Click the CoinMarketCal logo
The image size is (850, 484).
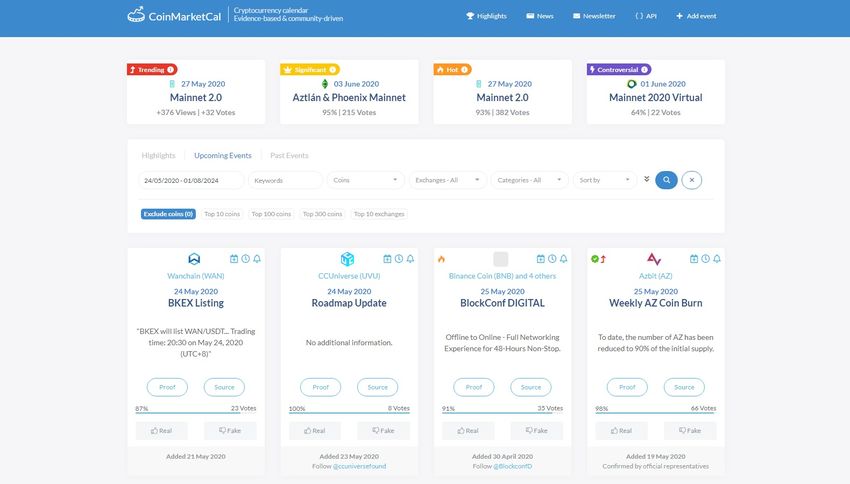point(174,16)
